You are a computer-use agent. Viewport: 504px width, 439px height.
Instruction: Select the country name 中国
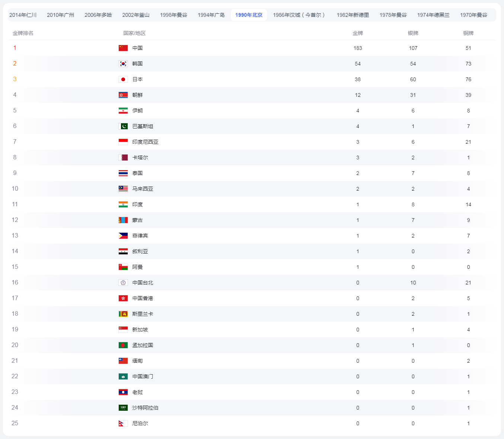[138, 48]
